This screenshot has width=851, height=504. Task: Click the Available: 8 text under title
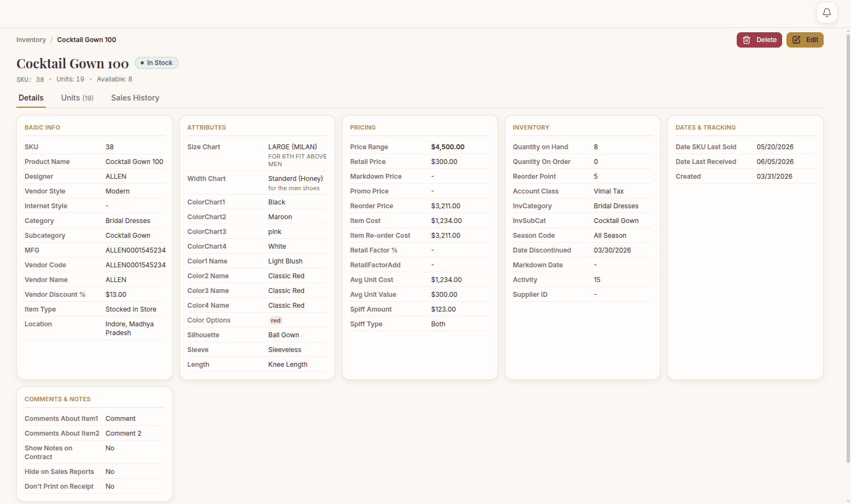(114, 79)
